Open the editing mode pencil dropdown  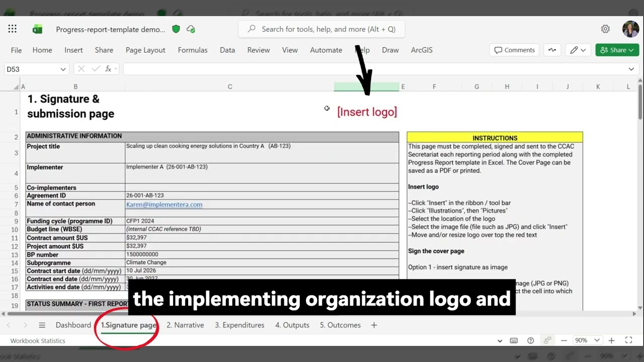click(x=578, y=50)
